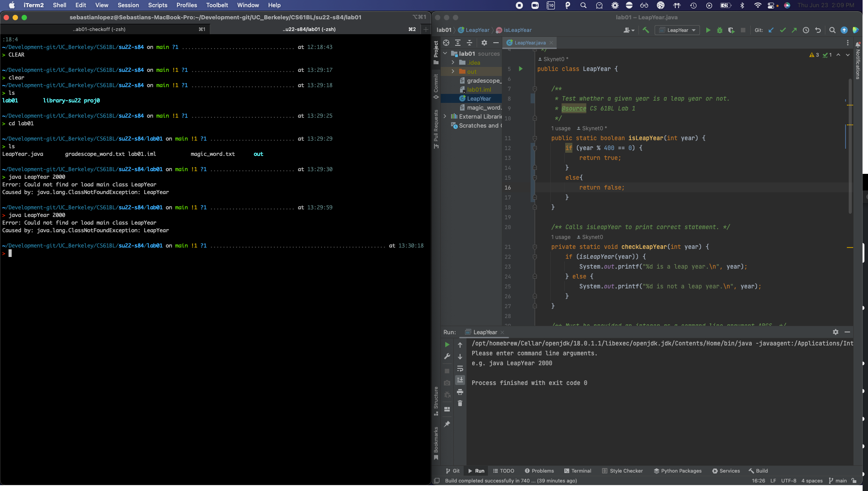Image resolution: width=868 pixels, height=491 pixels.
Task: Expand the out folder in project tree
Action: coord(453,71)
